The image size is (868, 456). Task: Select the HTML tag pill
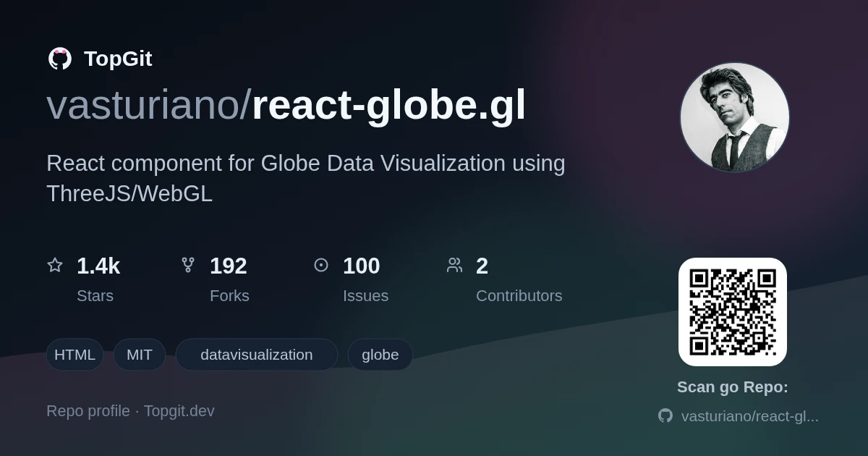click(75, 355)
